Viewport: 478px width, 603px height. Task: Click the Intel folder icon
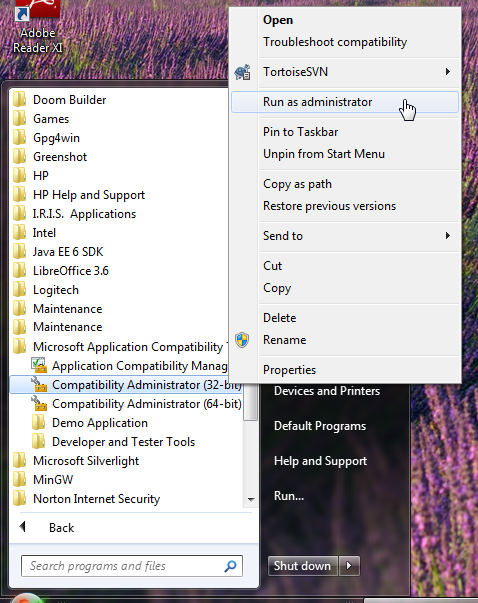20,232
